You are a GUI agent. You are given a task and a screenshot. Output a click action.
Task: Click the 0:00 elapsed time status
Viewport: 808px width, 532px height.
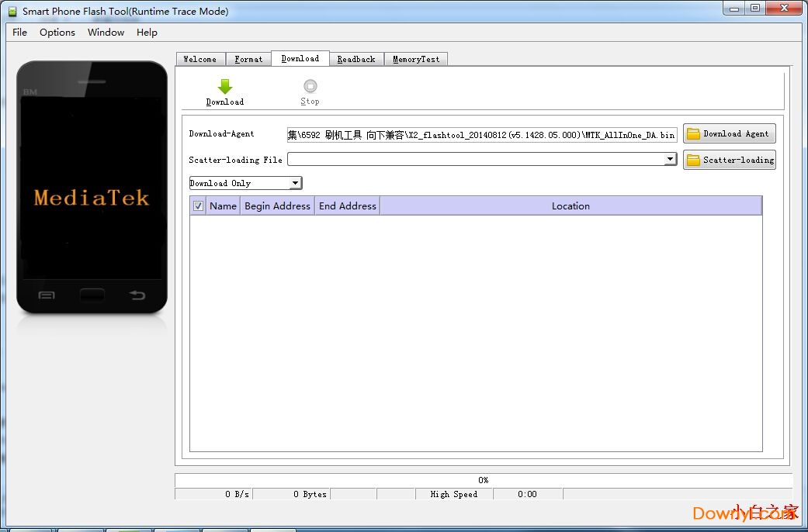(x=528, y=494)
